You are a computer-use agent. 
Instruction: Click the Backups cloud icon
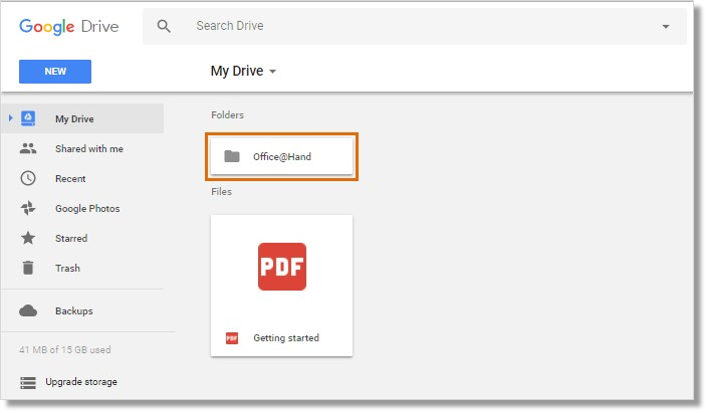[28, 311]
